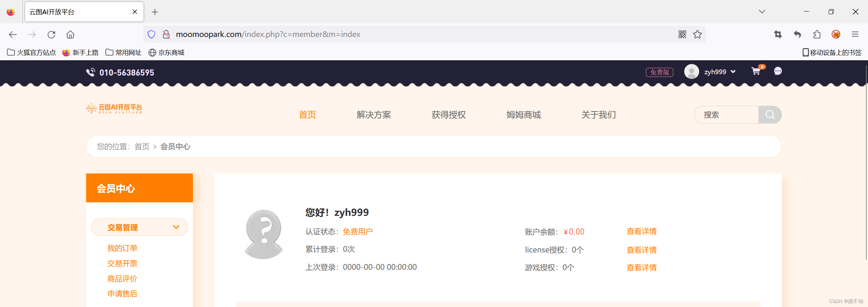Click the 云图AI开放平台 site logo
The image size is (868, 307).
[114, 108]
